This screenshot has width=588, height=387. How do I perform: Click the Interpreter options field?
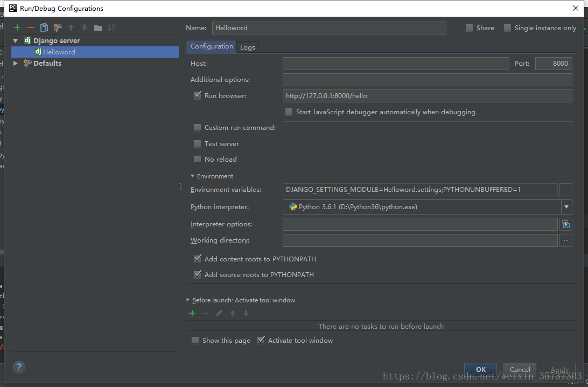tap(420, 224)
